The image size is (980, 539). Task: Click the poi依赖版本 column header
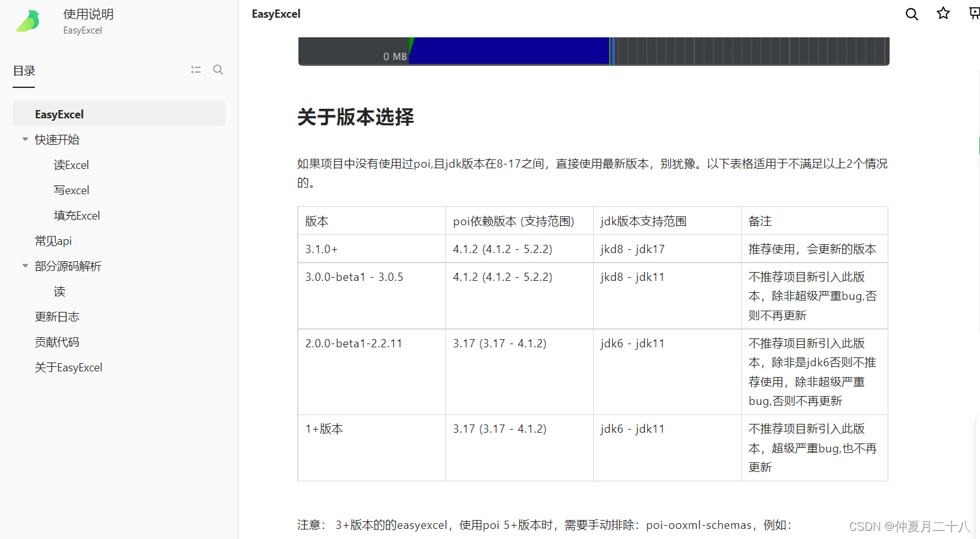[x=519, y=221]
